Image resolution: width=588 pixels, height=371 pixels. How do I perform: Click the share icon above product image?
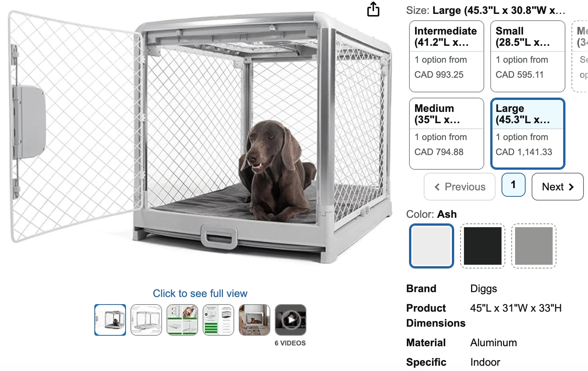(373, 9)
